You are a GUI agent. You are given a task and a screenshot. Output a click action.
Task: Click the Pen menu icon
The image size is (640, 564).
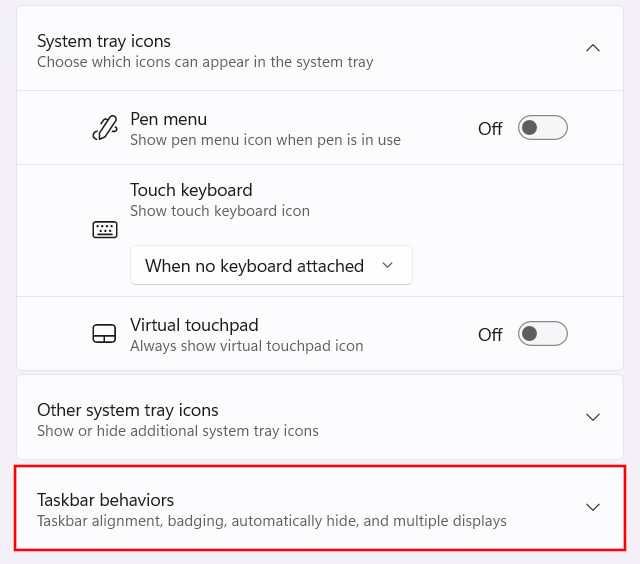pyautogui.click(x=105, y=128)
